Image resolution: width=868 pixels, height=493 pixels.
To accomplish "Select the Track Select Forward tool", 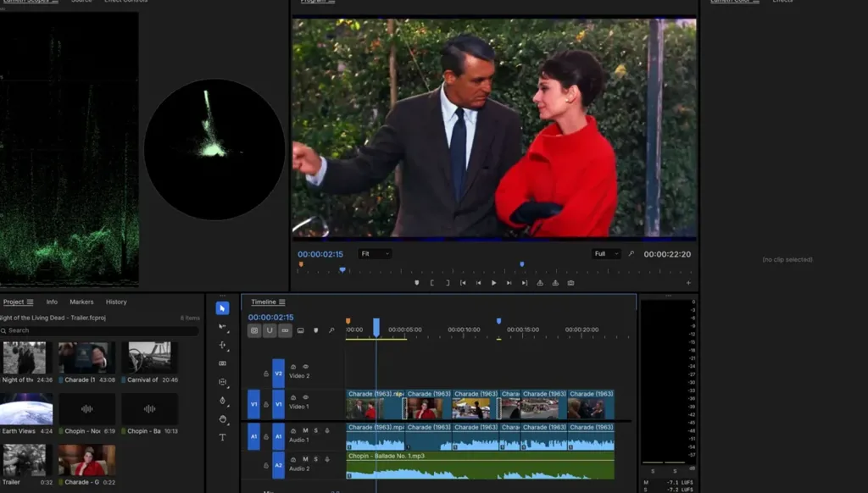I will (223, 326).
